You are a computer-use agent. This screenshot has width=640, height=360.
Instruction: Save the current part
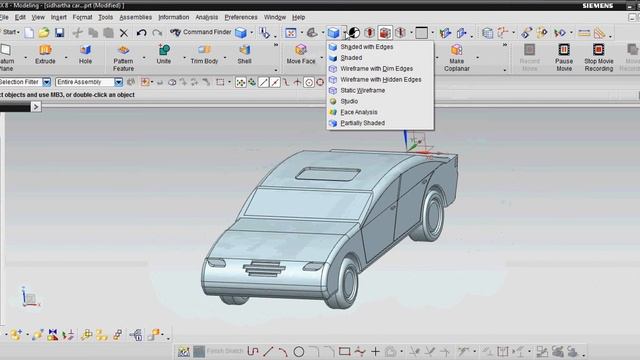point(60,33)
